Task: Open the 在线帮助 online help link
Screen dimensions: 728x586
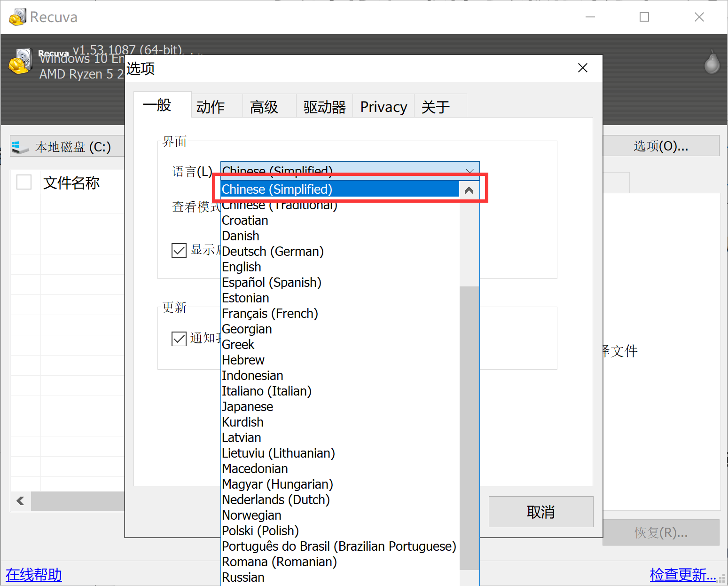Action: click(34, 574)
